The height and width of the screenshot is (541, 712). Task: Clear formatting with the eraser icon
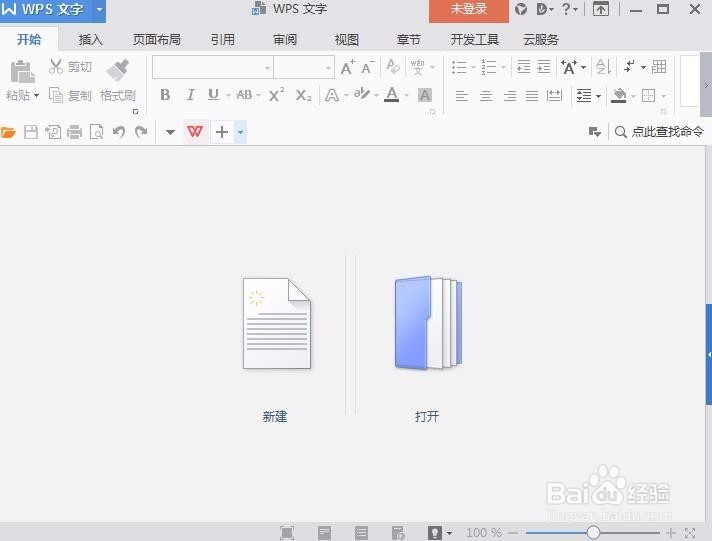coord(393,67)
